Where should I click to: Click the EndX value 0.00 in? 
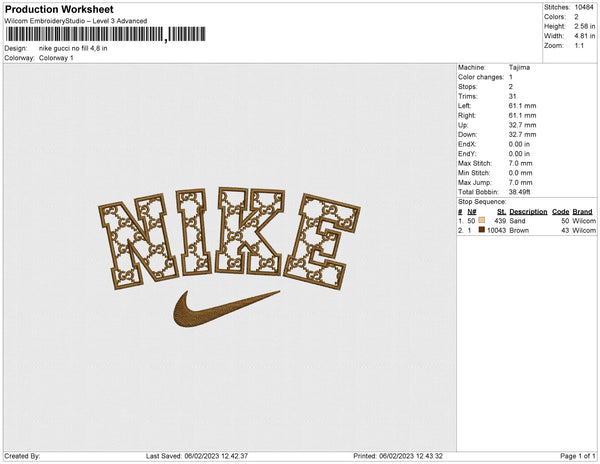pos(519,144)
